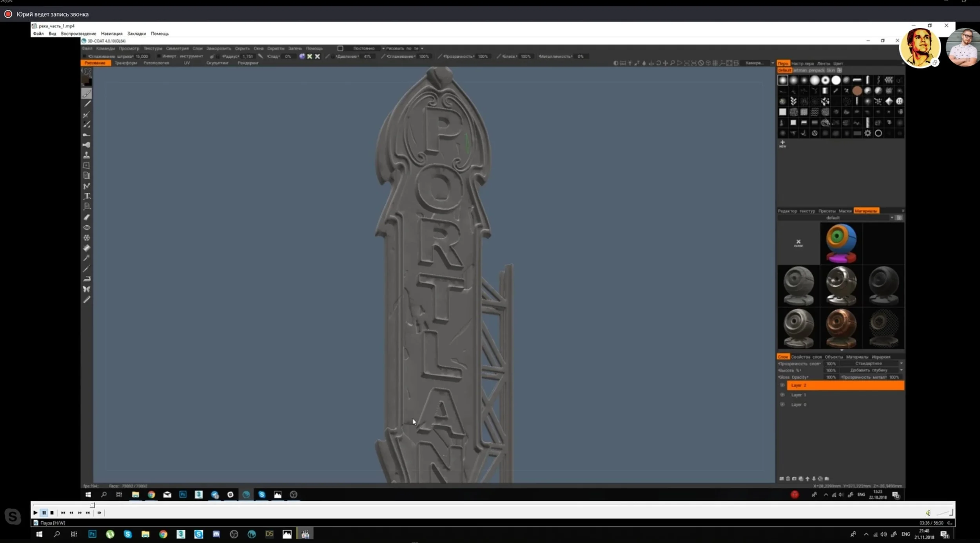Toggle the green X depth channel button
The height and width of the screenshot is (543, 980).
coord(310,56)
